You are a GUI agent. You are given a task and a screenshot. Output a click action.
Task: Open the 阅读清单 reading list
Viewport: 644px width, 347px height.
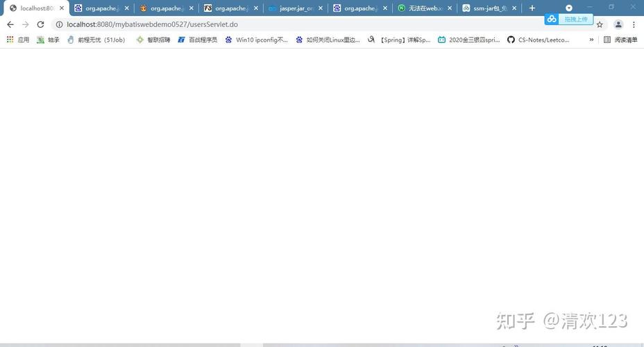pyautogui.click(x=620, y=40)
